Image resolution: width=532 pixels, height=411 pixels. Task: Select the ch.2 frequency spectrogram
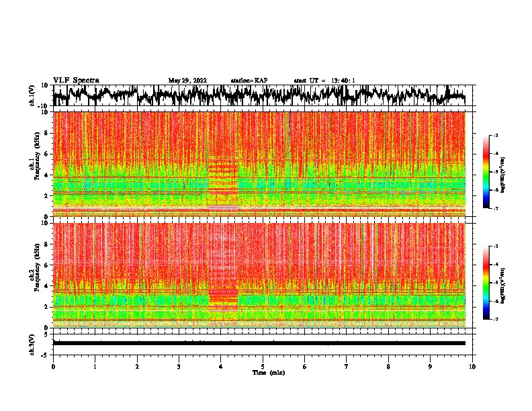[259, 275]
